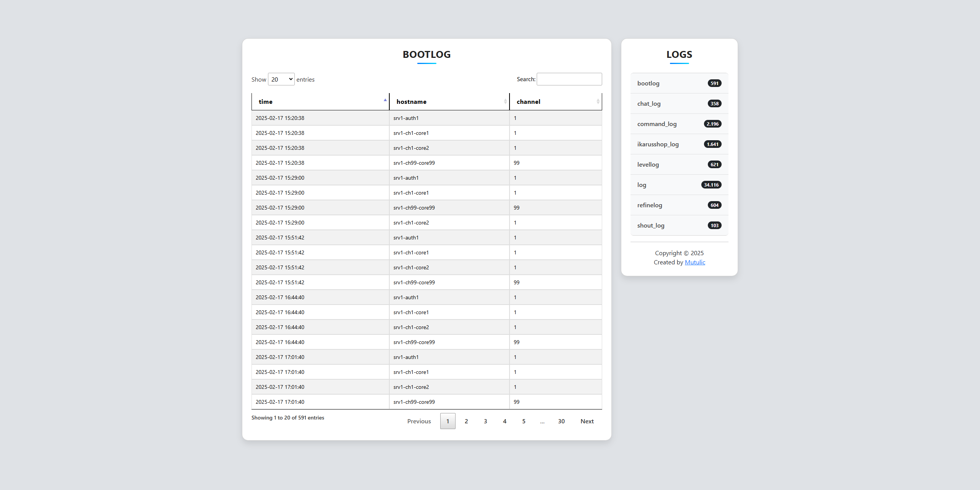Open the bootlog log list item
Image resolution: width=980 pixels, height=490 pixels.
click(x=648, y=84)
